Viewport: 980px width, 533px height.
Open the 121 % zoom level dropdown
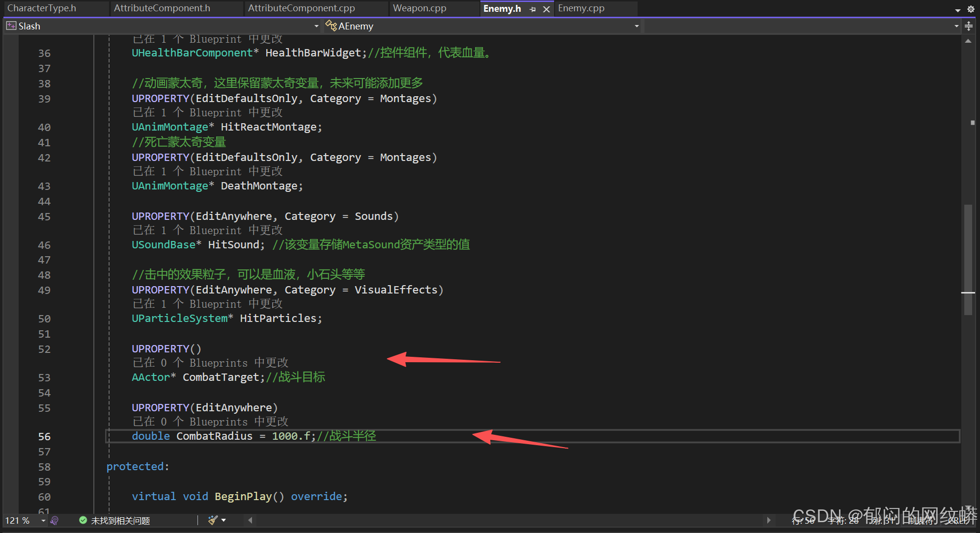43,520
